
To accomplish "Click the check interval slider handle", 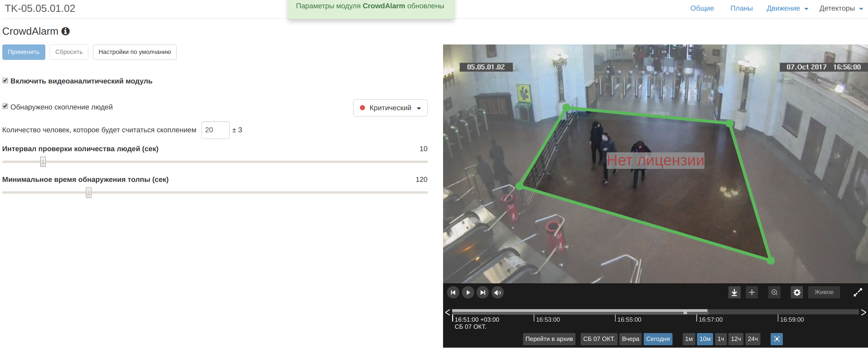I will click(x=43, y=162).
